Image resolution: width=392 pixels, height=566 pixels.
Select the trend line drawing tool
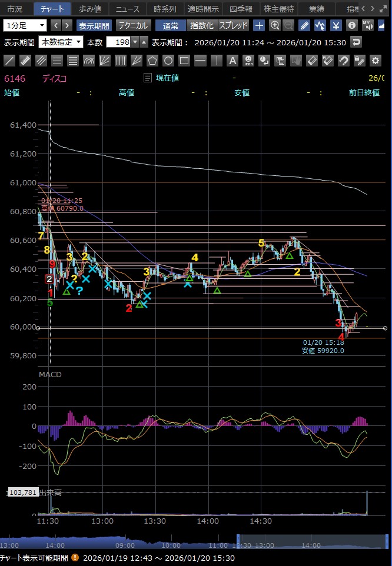pyautogui.click(x=9, y=61)
